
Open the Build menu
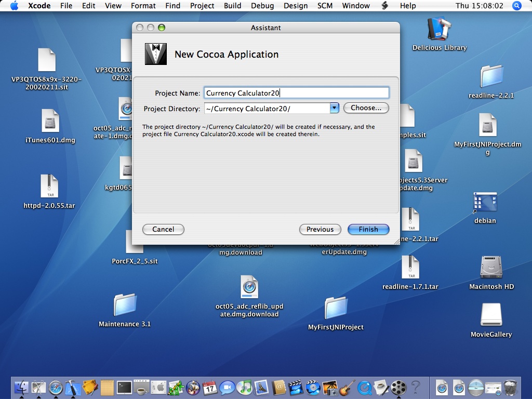[232, 6]
